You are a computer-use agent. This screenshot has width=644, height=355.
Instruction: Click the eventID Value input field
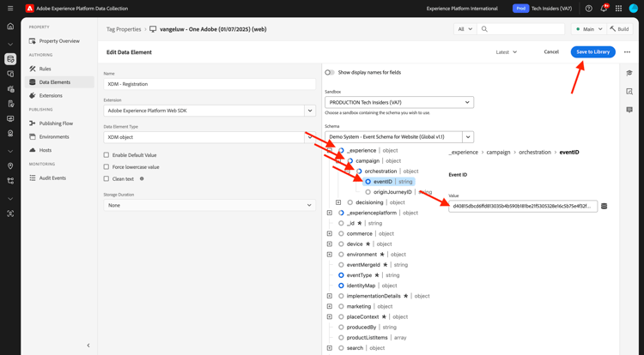click(x=523, y=206)
